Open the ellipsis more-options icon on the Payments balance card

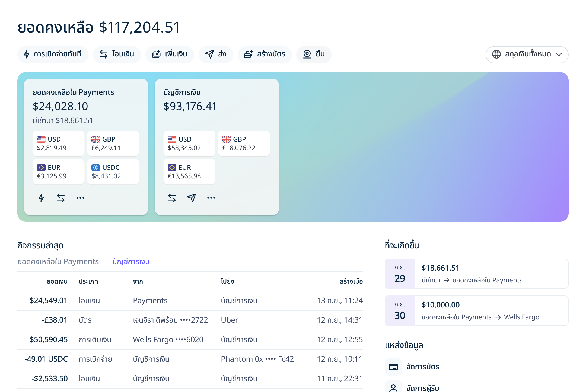point(80,198)
